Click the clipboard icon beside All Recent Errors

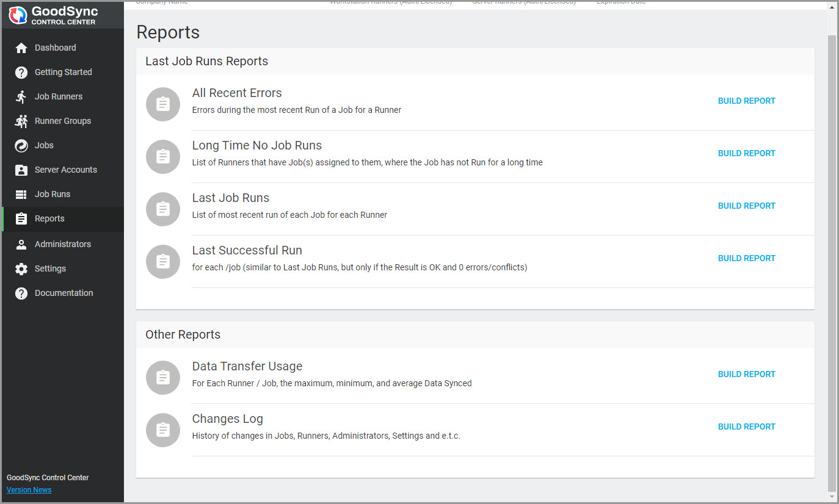point(163,104)
